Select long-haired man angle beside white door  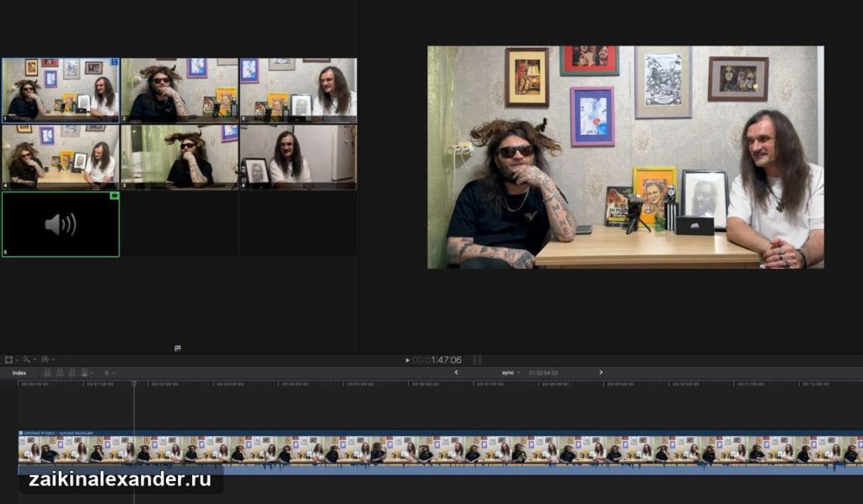298,158
